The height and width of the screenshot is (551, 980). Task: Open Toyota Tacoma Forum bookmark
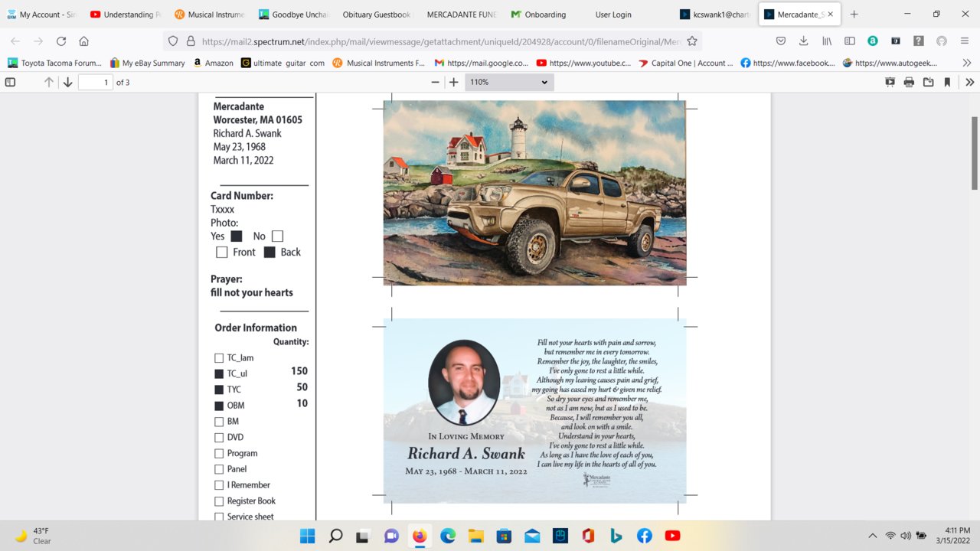[54, 63]
